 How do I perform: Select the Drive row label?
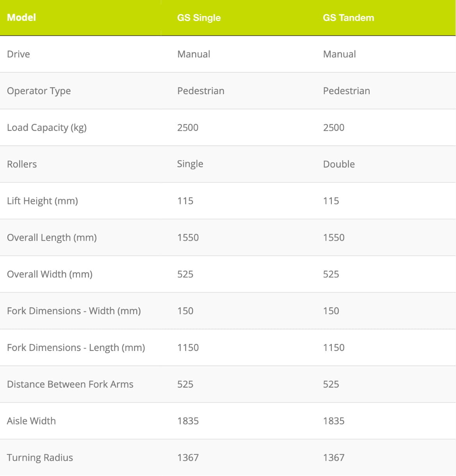coord(18,54)
